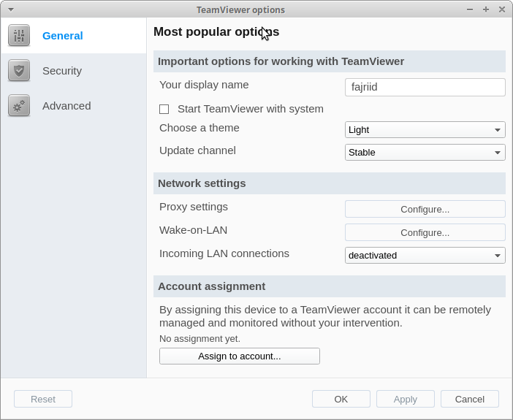
Task: Open the Choose a theme dropdown
Action: point(425,130)
